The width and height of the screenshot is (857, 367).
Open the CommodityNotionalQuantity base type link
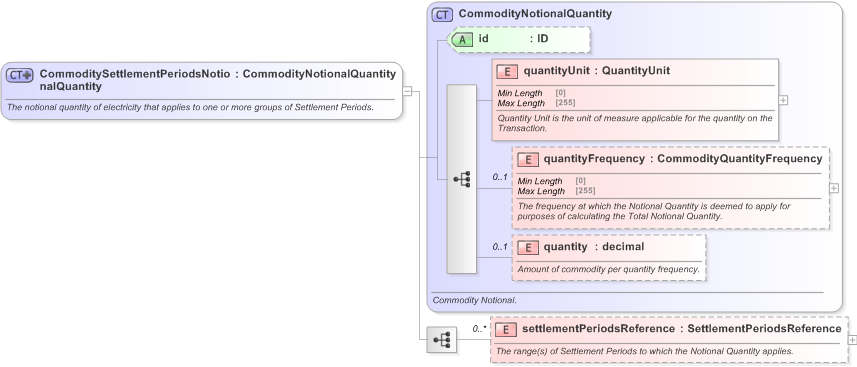tap(319, 74)
